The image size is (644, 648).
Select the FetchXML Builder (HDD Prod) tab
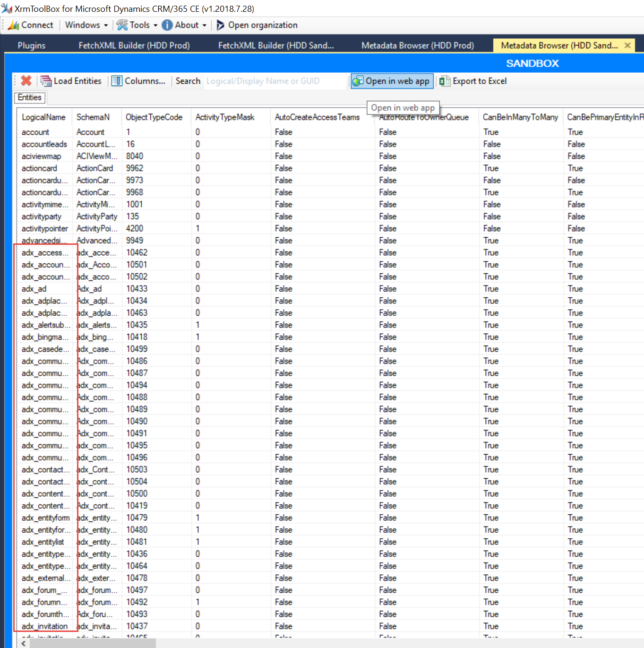[x=134, y=45]
